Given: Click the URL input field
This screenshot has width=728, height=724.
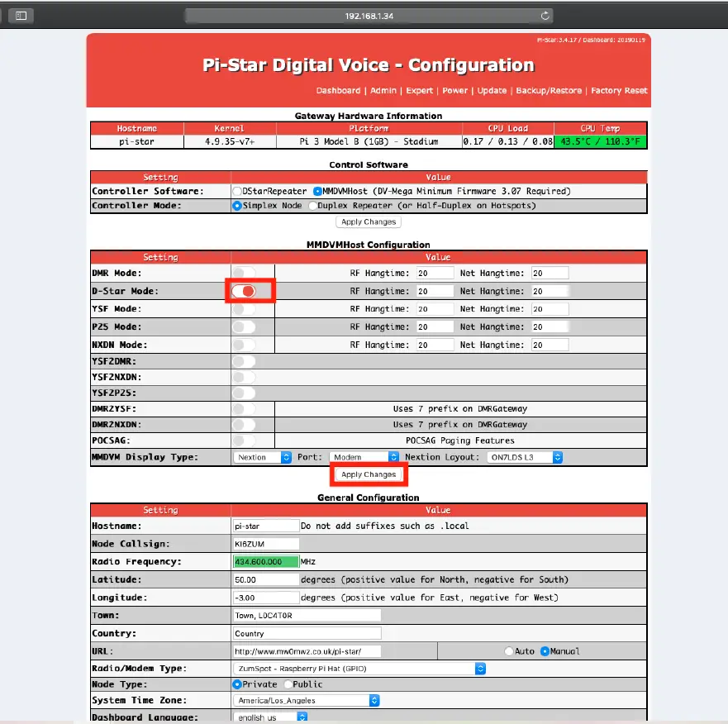Looking at the screenshot, I should [x=307, y=651].
